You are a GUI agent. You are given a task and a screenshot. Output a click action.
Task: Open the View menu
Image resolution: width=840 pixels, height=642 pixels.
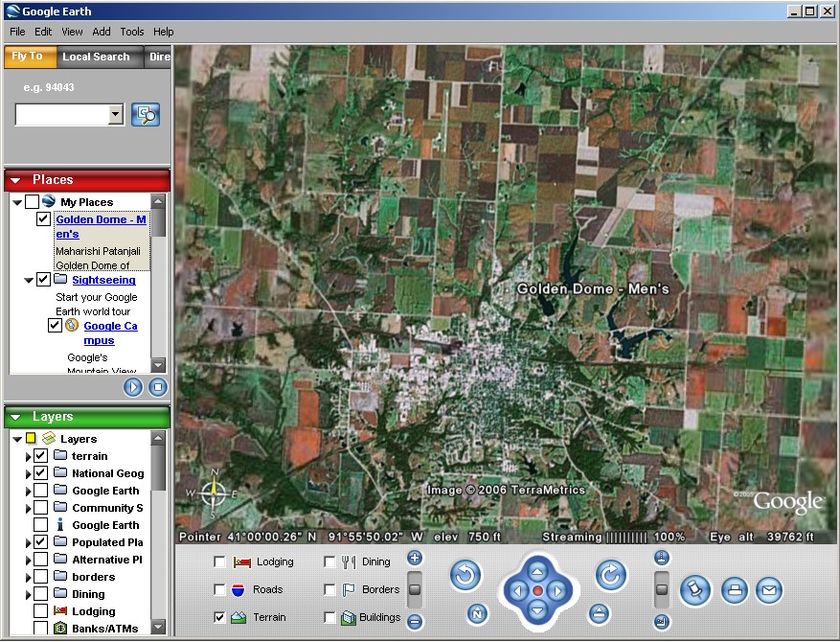tap(72, 32)
